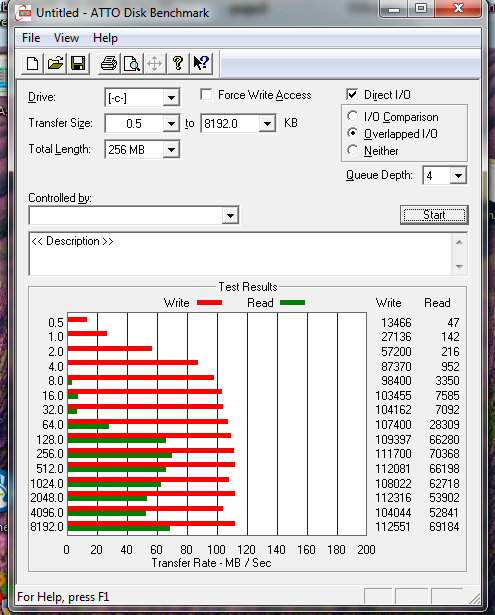Image resolution: width=495 pixels, height=615 pixels.
Task: Expand the Total Length 256 MB dropdown
Action: [x=171, y=150]
